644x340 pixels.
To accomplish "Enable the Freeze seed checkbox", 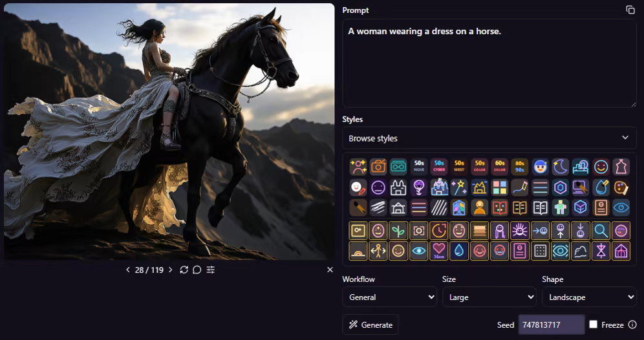I will coord(593,324).
